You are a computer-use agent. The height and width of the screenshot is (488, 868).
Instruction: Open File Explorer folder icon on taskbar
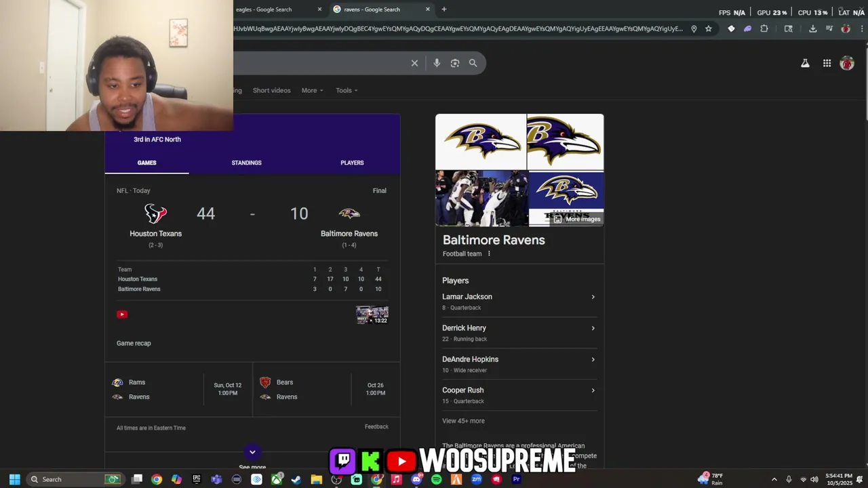(316, 479)
